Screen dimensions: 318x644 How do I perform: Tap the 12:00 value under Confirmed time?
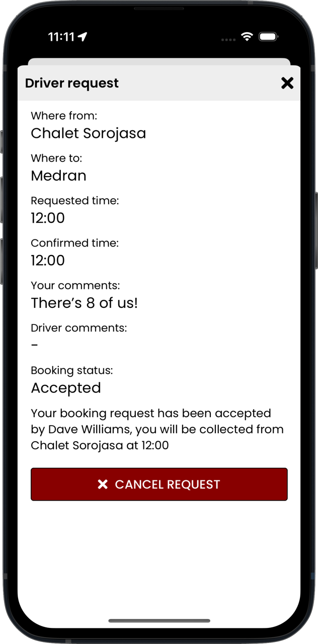[x=48, y=260]
